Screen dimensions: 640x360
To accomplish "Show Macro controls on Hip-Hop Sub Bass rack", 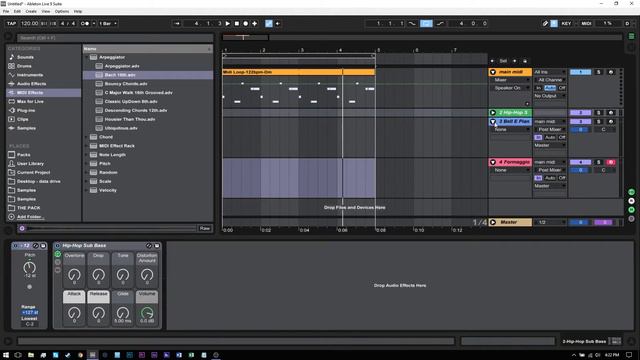I will [x=58, y=254].
